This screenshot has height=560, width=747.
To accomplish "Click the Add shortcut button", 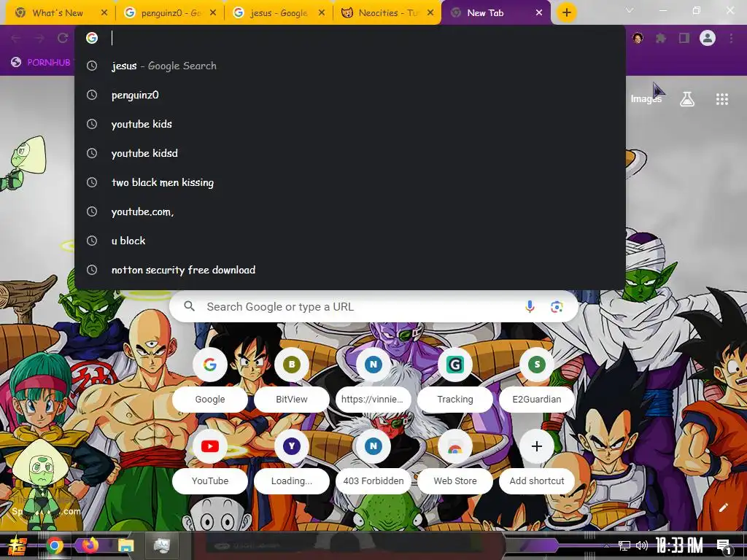I will tap(537, 463).
